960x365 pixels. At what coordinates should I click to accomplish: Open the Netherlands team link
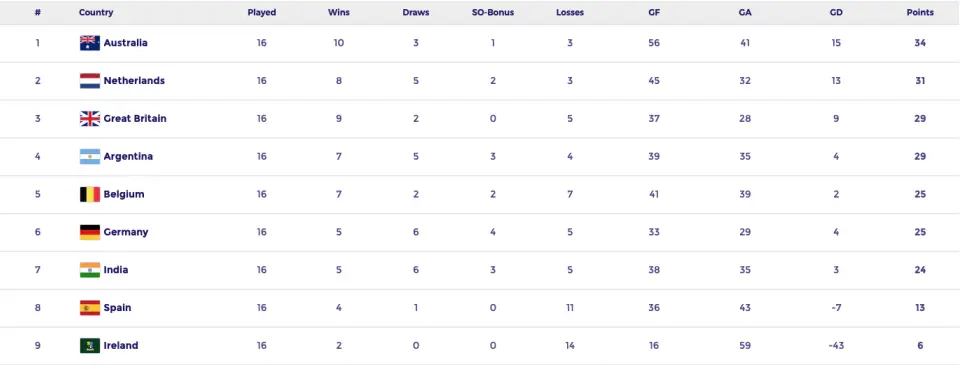click(x=134, y=81)
